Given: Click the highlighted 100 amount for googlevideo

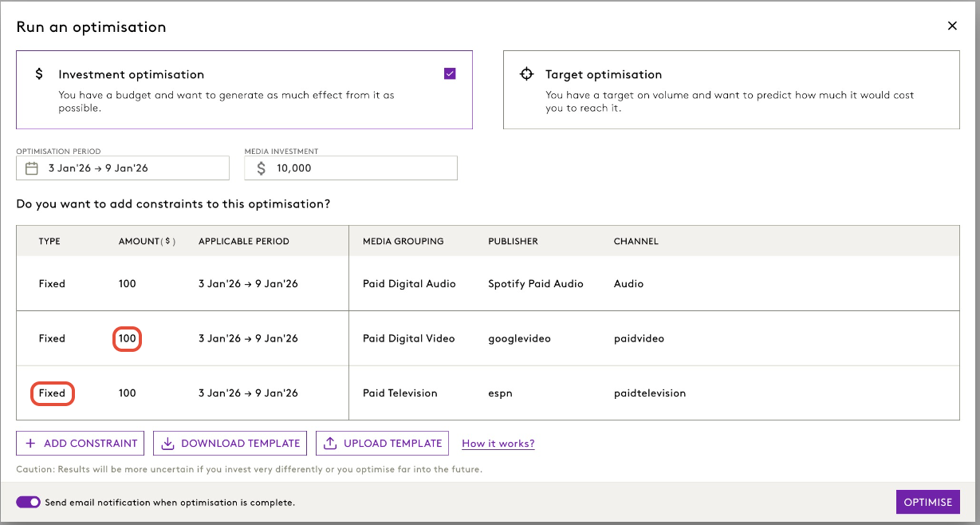Looking at the screenshot, I should 128,338.
